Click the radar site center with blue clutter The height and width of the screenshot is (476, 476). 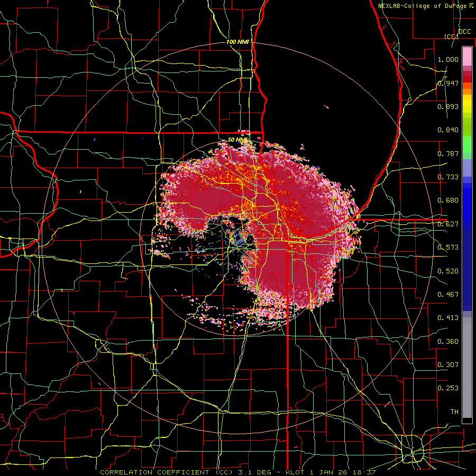238,239
